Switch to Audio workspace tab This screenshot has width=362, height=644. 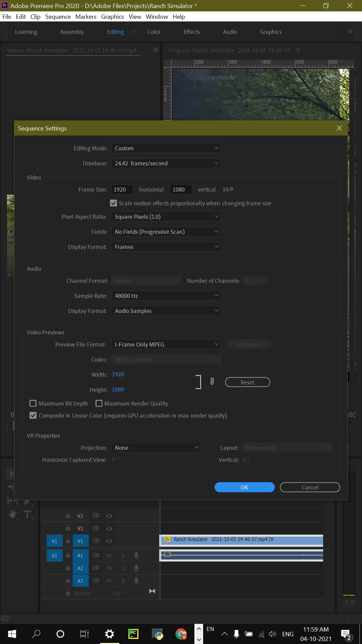[x=230, y=32]
